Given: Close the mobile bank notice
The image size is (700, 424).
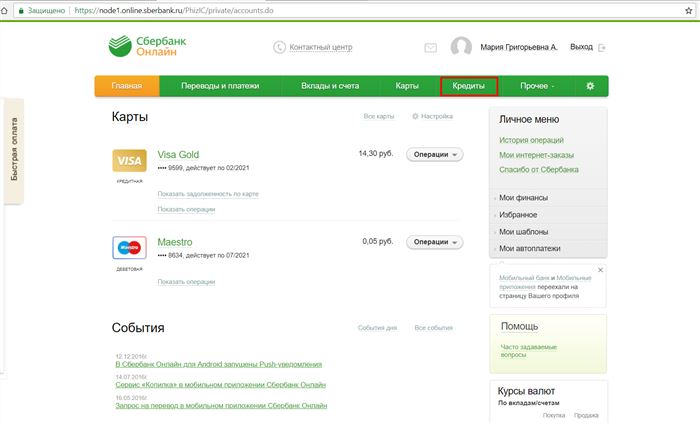Looking at the screenshot, I should coord(600,270).
